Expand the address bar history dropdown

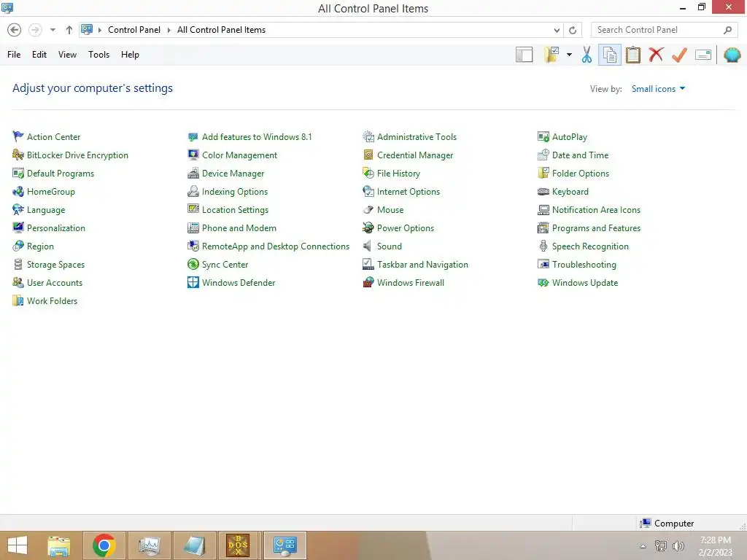(x=557, y=30)
